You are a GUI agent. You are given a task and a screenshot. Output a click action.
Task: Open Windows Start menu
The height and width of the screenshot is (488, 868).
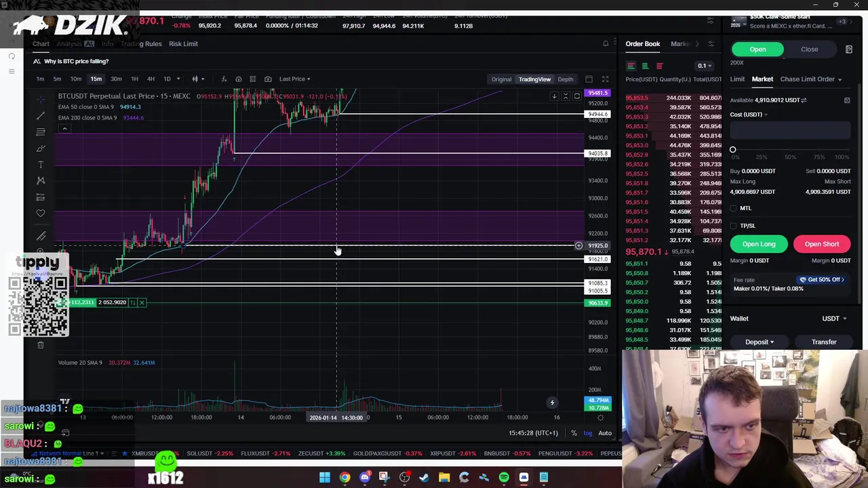point(325,477)
